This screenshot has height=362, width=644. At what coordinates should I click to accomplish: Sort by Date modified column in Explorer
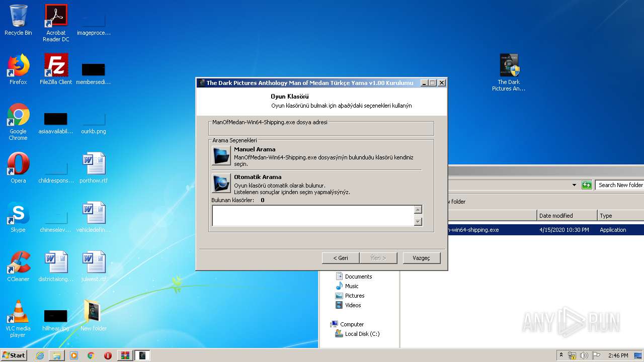pyautogui.click(x=567, y=216)
